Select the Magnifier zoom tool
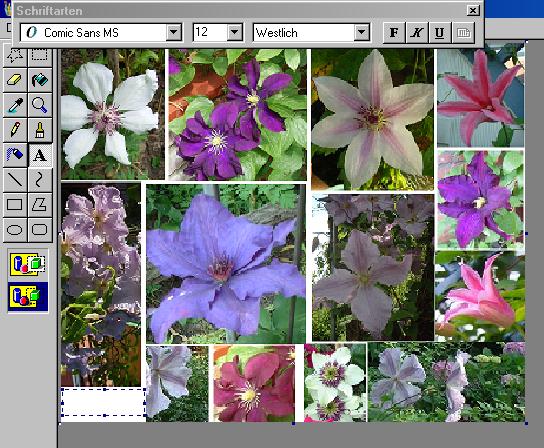Viewport: 544px width, 448px height. [x=40, y=105]
